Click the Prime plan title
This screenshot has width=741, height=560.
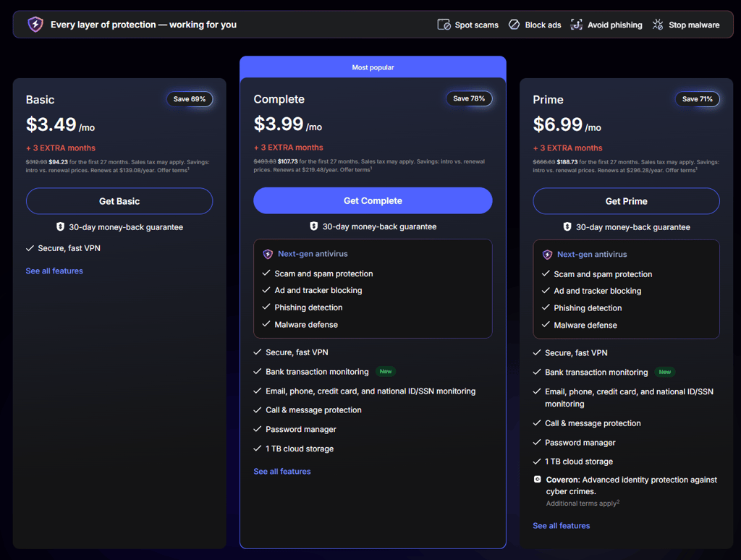[x=549, y=100]
